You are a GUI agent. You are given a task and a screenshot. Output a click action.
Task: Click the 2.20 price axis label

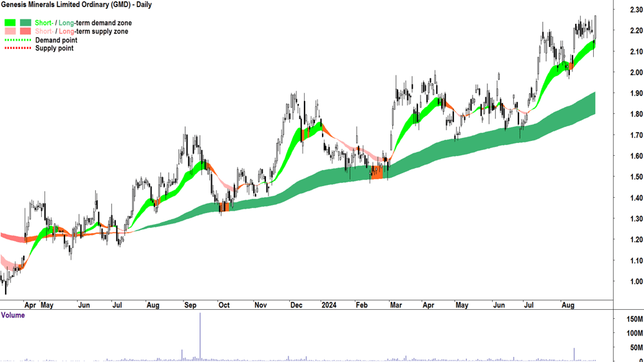coord(636,30)
